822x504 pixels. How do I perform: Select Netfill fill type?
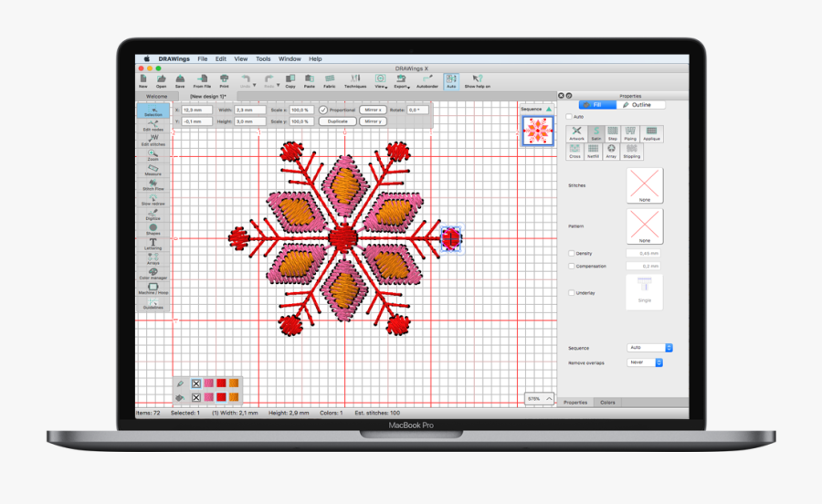(x=593, y=152)
